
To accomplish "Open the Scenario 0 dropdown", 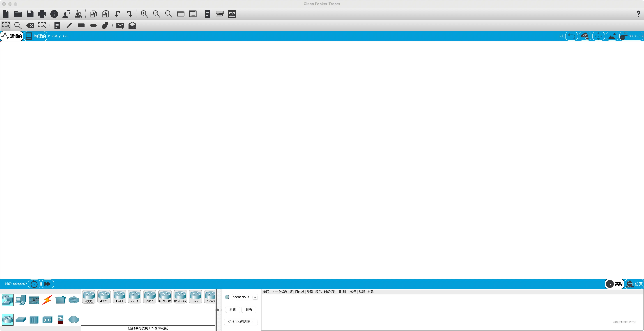I will point(245,297).
